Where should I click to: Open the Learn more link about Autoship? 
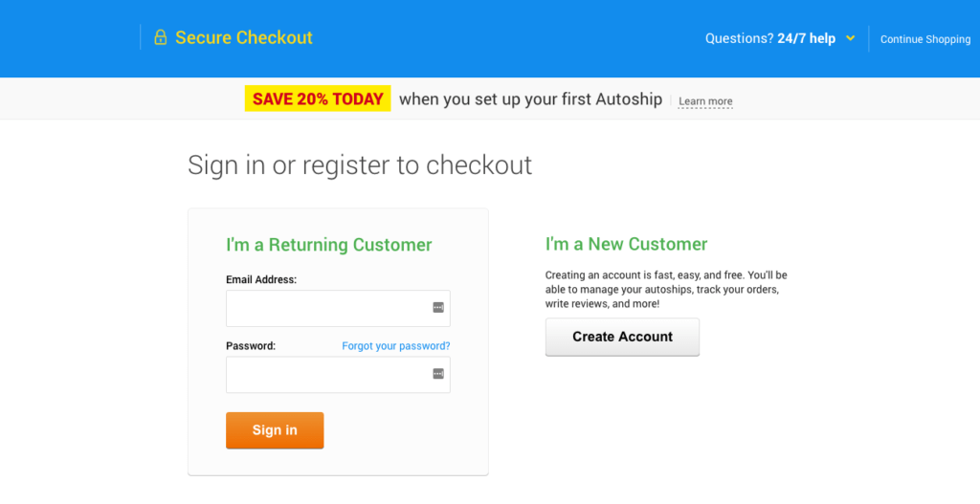705,101
